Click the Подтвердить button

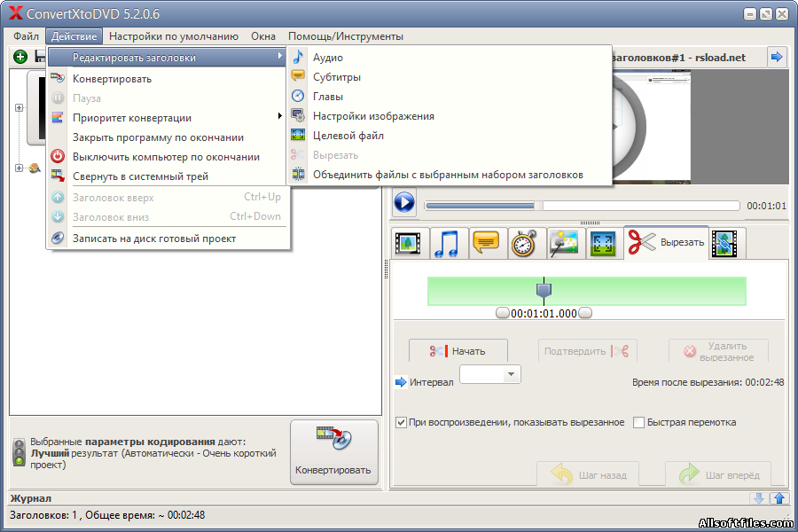pos(587,351)
